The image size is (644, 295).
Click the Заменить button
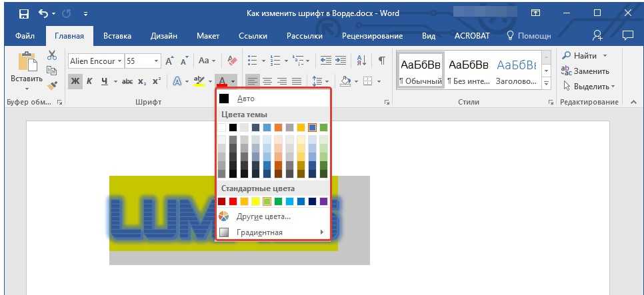[585, 71]
